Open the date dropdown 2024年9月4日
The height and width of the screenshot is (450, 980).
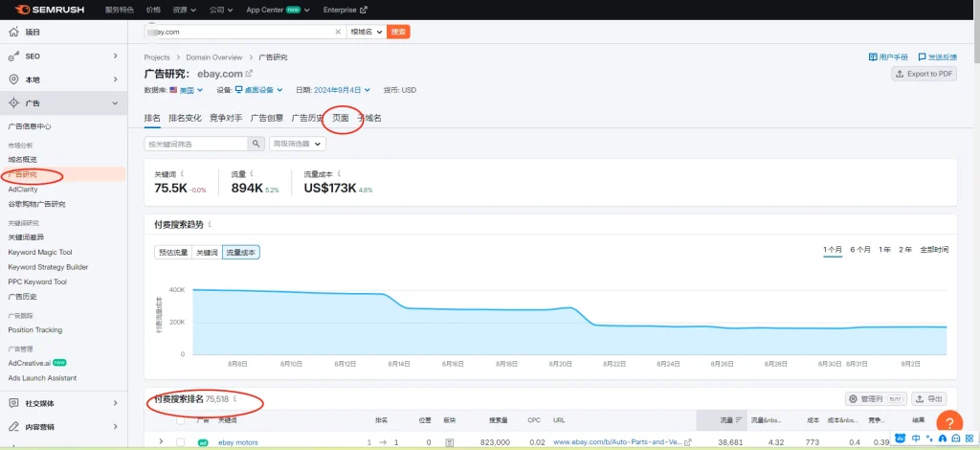[343, 90]
